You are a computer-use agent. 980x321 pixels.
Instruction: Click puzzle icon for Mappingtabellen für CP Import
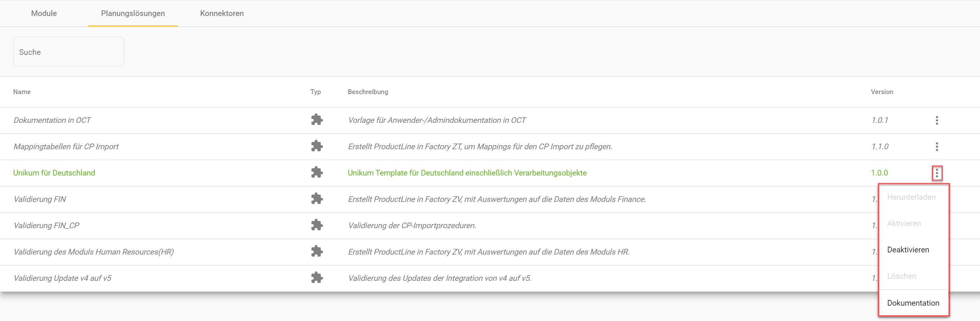[x=317, y=146]
